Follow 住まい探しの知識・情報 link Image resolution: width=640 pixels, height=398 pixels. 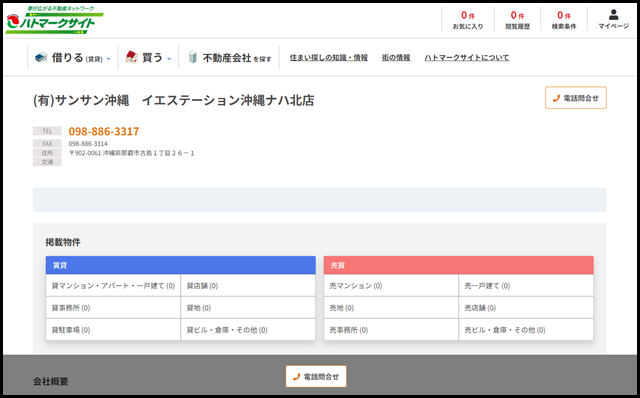pos(329,58)
